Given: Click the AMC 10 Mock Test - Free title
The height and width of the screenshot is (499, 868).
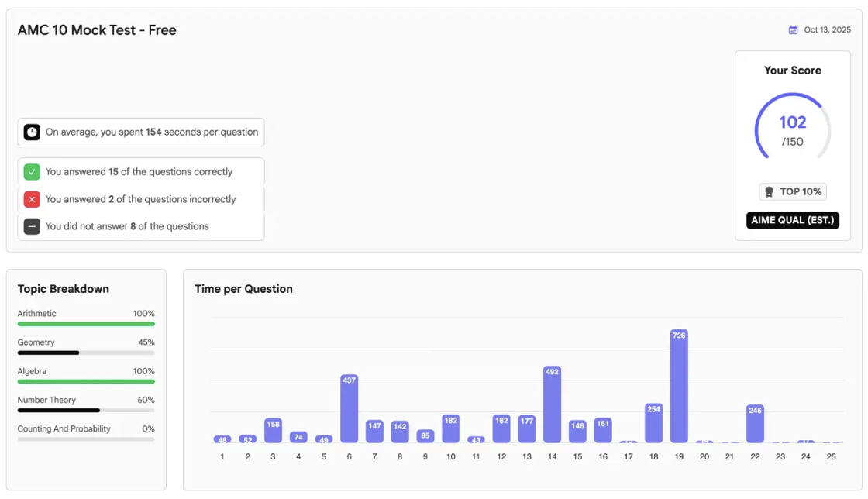Looking at the screenshot, I should coord(97,30).
